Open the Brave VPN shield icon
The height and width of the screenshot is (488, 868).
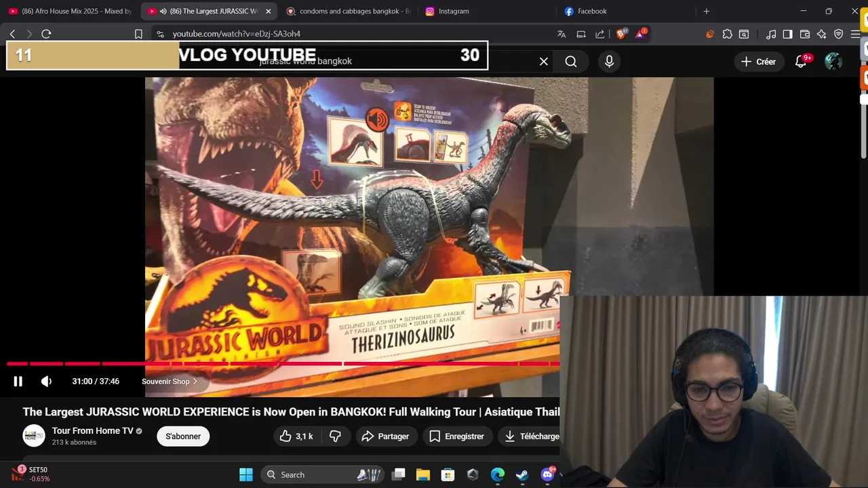coord(838,34)
